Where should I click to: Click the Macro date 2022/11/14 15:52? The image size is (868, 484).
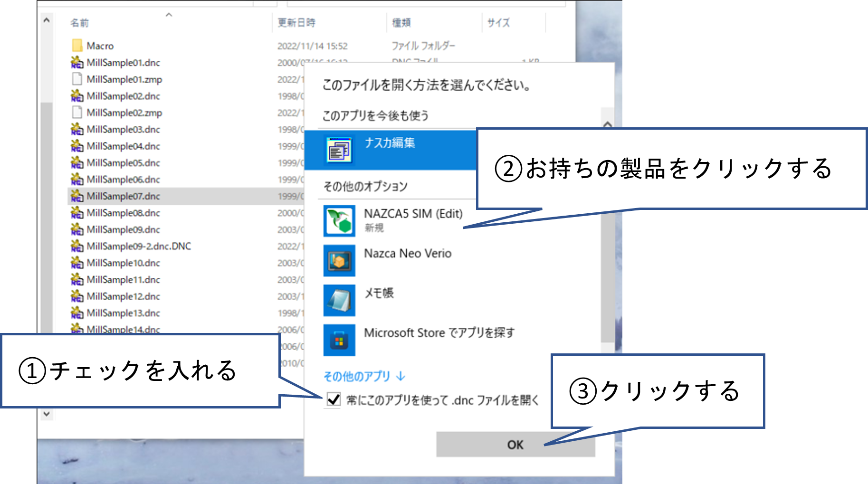pos(313,46)
